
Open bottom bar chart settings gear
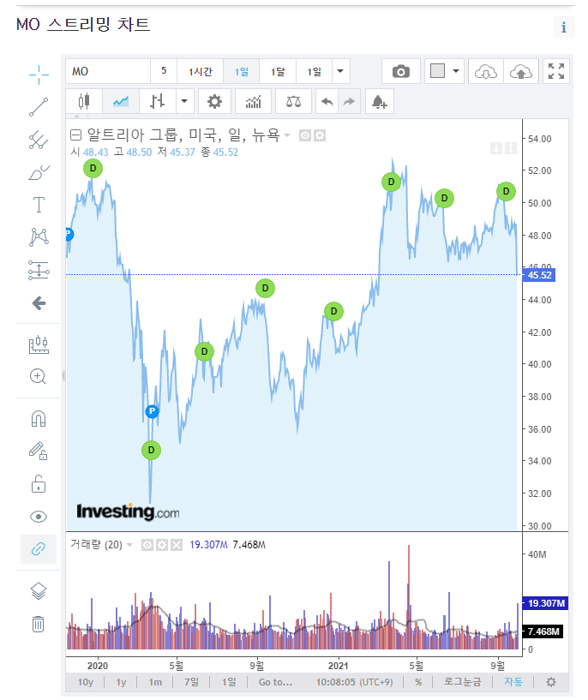(551, 682)
